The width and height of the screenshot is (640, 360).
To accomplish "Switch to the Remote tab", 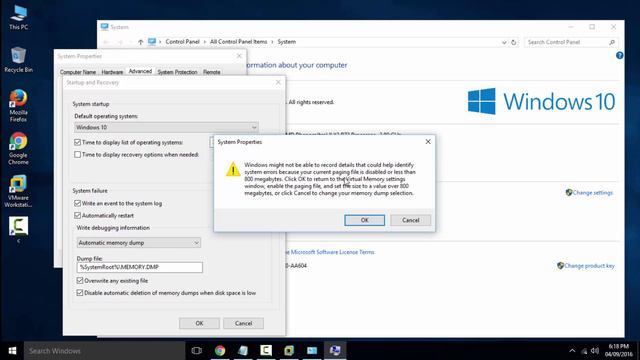I will pyautogui.click(x=211, y=72).
